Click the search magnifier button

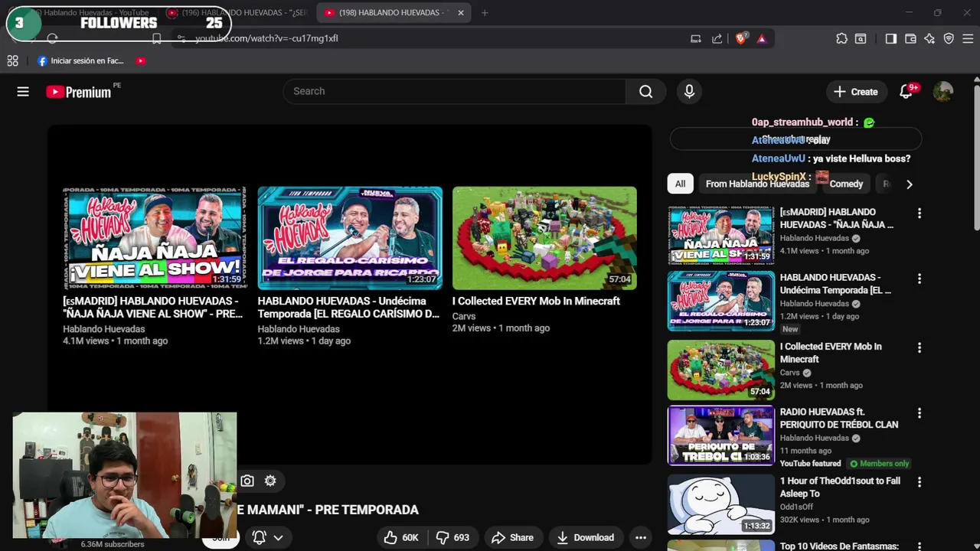pyautogui.click(x=646, y=92)
